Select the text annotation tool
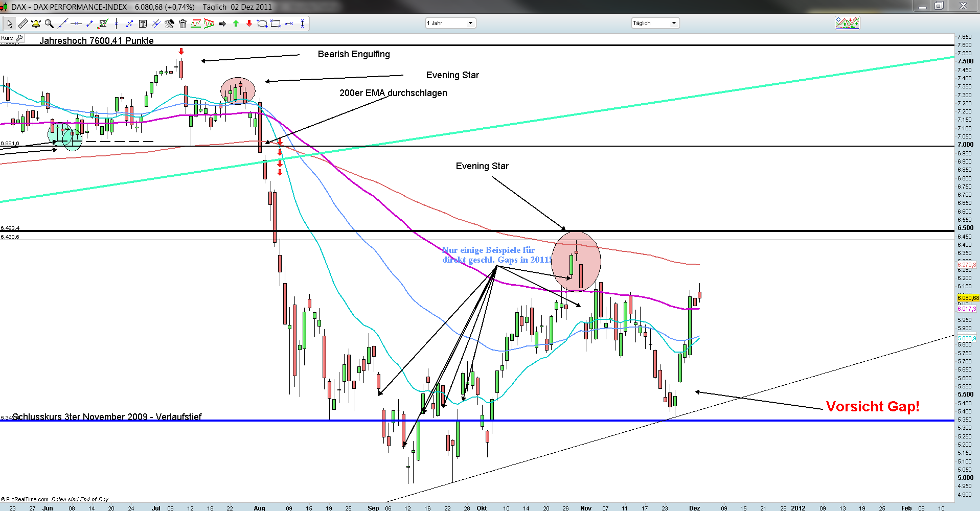 (x=143, y=24)
